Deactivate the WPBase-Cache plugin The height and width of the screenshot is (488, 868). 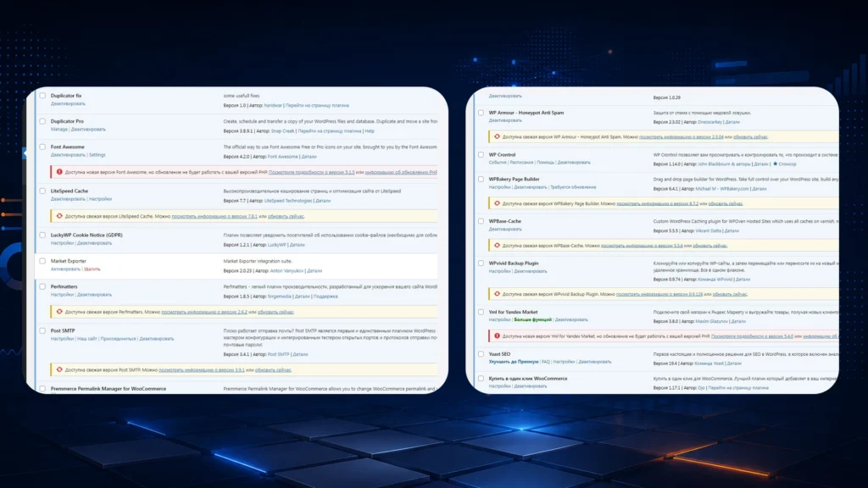coord(505,229)
